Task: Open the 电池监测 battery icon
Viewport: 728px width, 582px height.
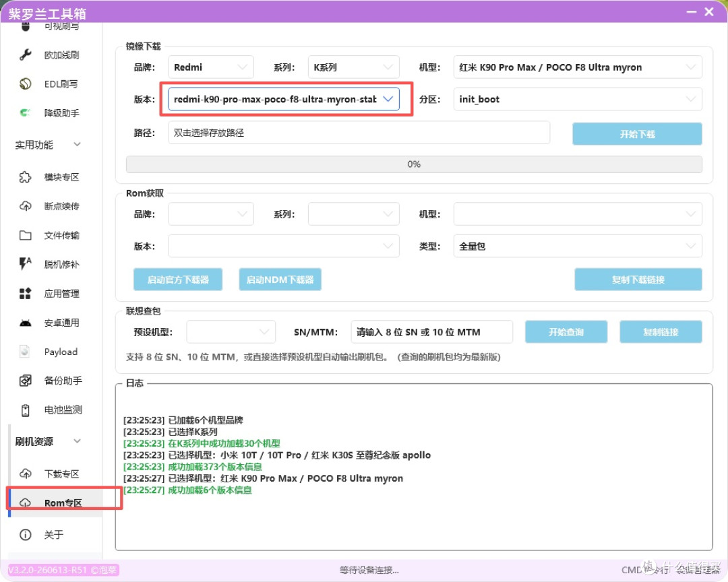Action: [x=26, y=410]
